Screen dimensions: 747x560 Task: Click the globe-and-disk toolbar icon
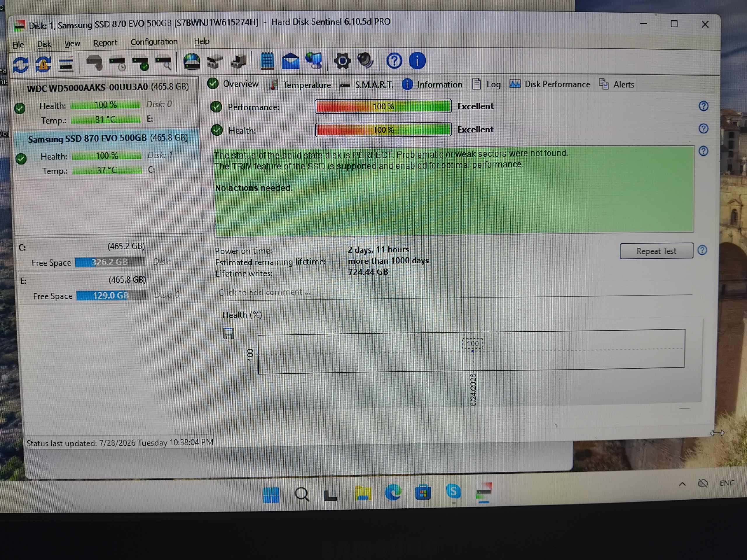click(x=192, y=62)
